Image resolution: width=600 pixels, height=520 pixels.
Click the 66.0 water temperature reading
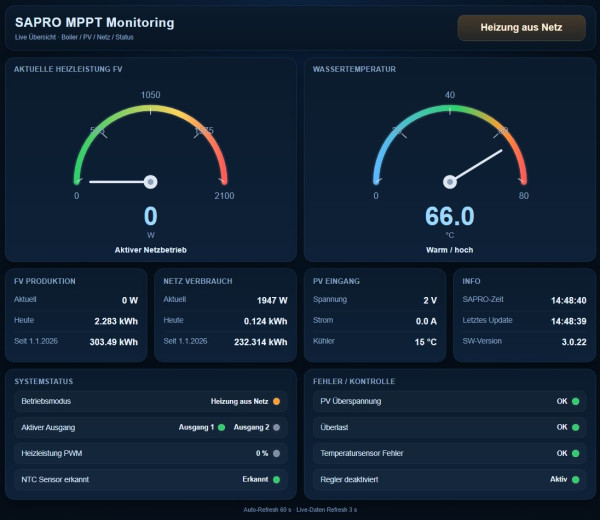pyautogui.click(x=450, y=217)
